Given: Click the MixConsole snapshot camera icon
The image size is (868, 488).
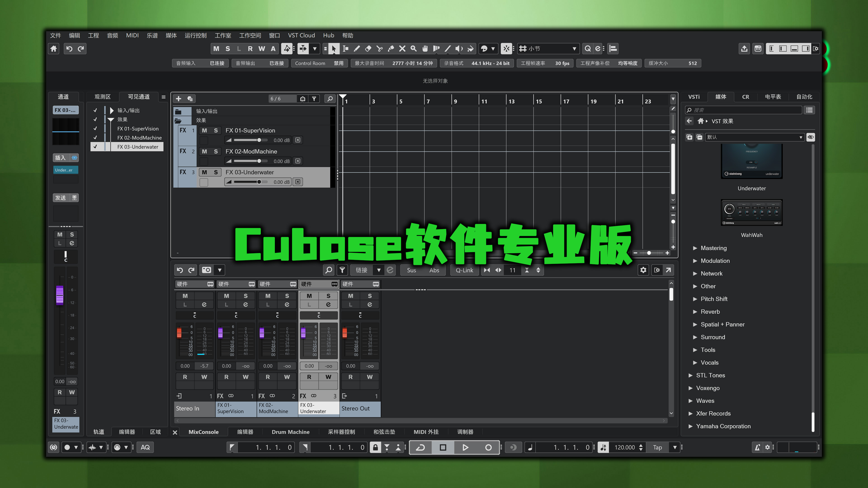Looking at the screenshot, I should pos(206,270).
